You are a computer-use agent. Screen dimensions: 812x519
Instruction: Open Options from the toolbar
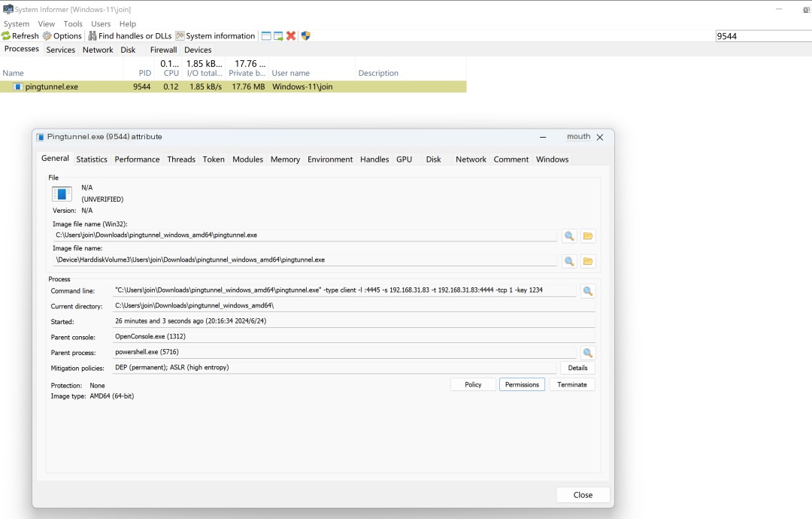pyautogui.click(x=62, y=36)
